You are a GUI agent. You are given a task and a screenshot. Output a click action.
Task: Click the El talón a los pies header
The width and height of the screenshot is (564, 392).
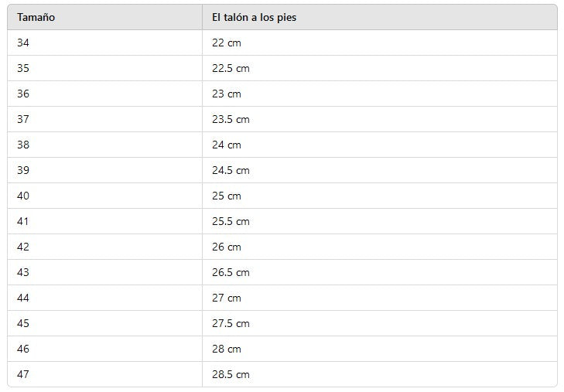[x=254, y=17]
